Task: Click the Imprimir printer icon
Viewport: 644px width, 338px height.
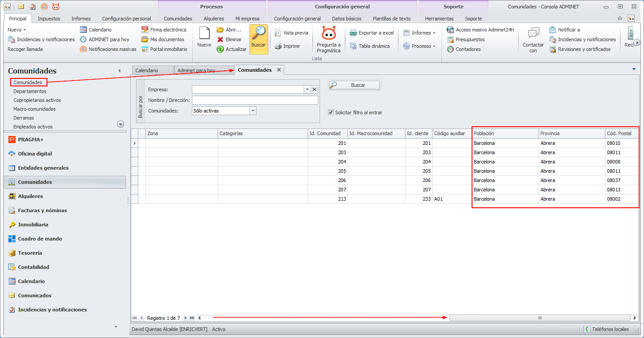Action: [x=278, y=46]
